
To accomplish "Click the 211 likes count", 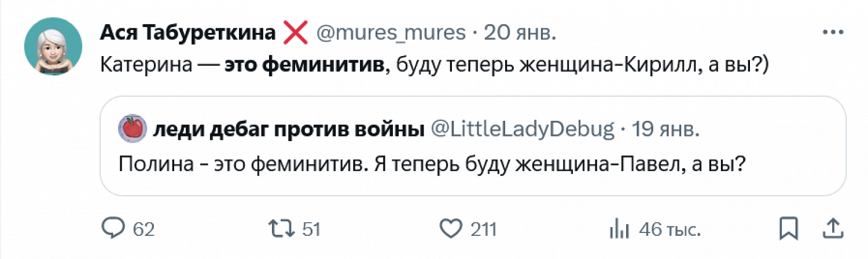I will (x=483, y=230).
